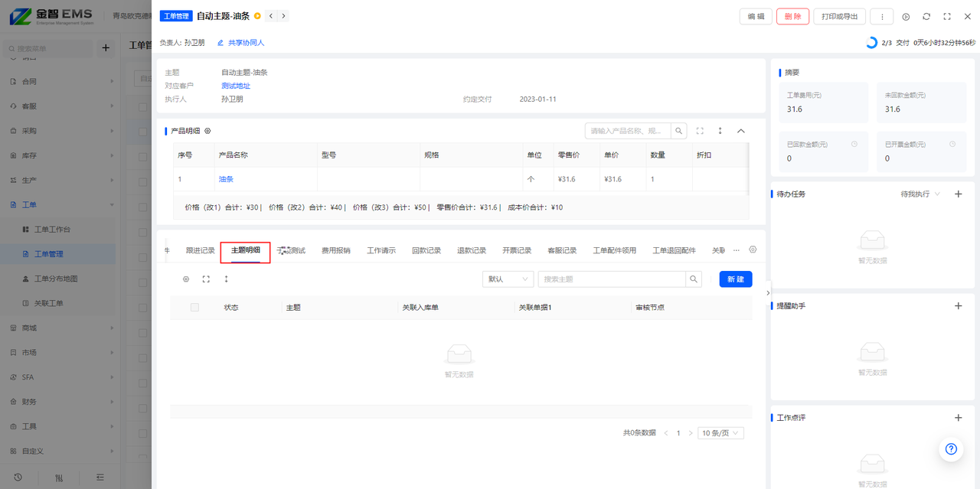The image size is (980, 489).
Task: Click the red 删除 button
Action: (792, 17)
